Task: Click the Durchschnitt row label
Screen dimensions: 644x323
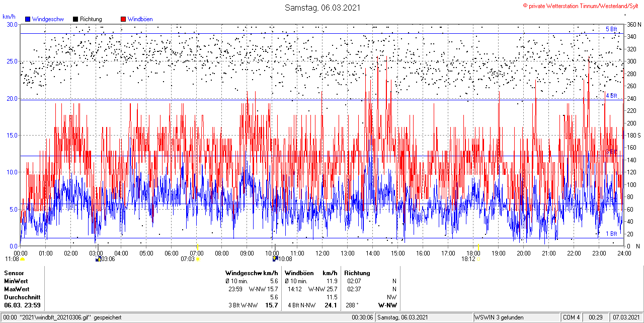Action: tap(22, 297)
